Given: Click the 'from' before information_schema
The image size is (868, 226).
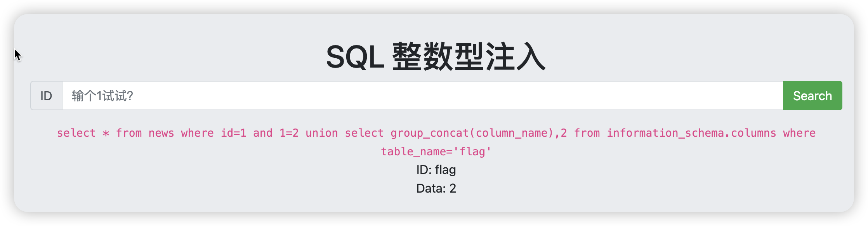Looking at the screenshot, I should (x=587, y=133).
